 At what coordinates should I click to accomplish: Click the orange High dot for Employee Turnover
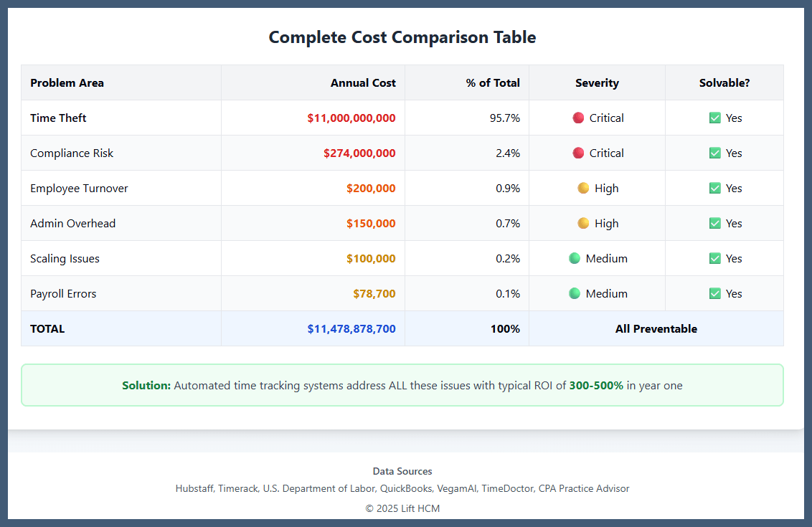click(x=583, y=188)
